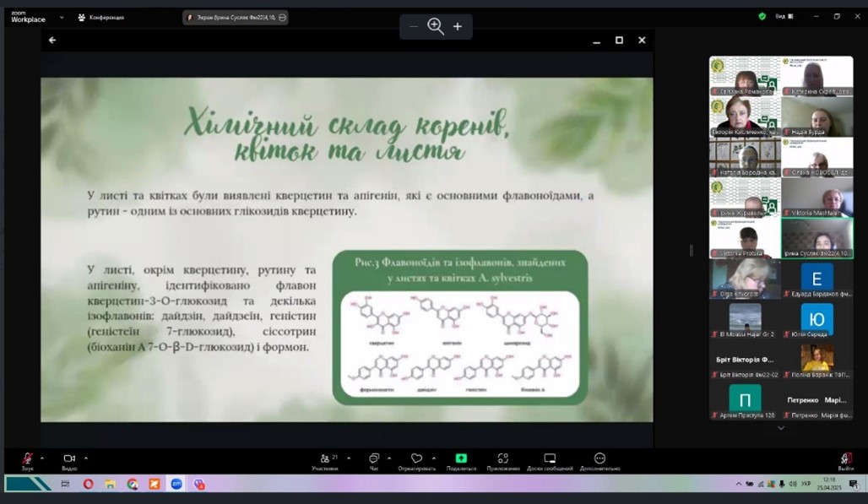The height and width of the screenshot is (504, 868).
Task: Click the flavonoid structures figure on the slide
Action: coord(460,344)
